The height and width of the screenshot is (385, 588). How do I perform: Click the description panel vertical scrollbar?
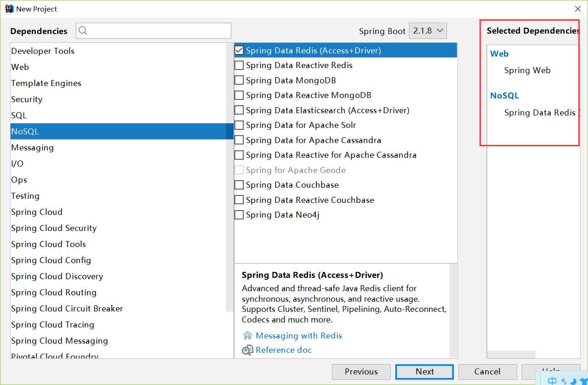click(x=453, y=310)
